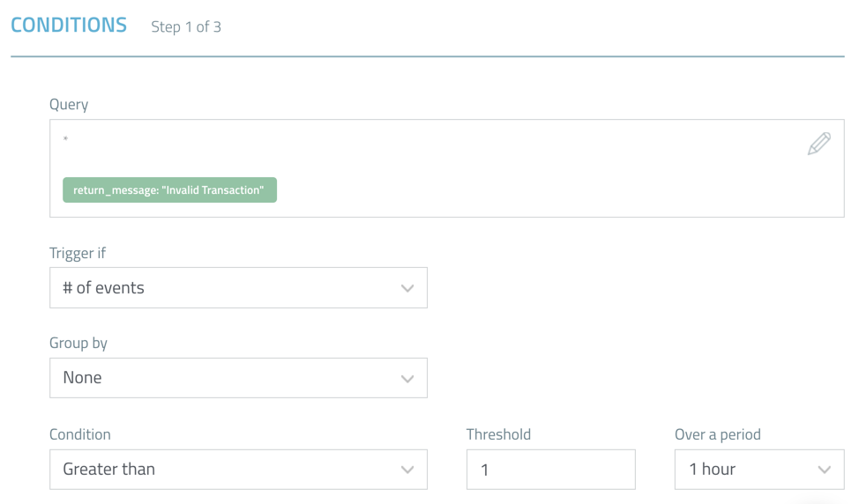Click the "Condition" field label
This screenshot has width=859, height=504.
(x=80, y=434)
